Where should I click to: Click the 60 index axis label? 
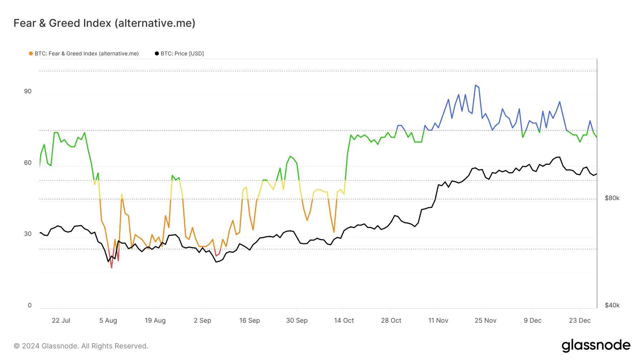click(28, 163)
